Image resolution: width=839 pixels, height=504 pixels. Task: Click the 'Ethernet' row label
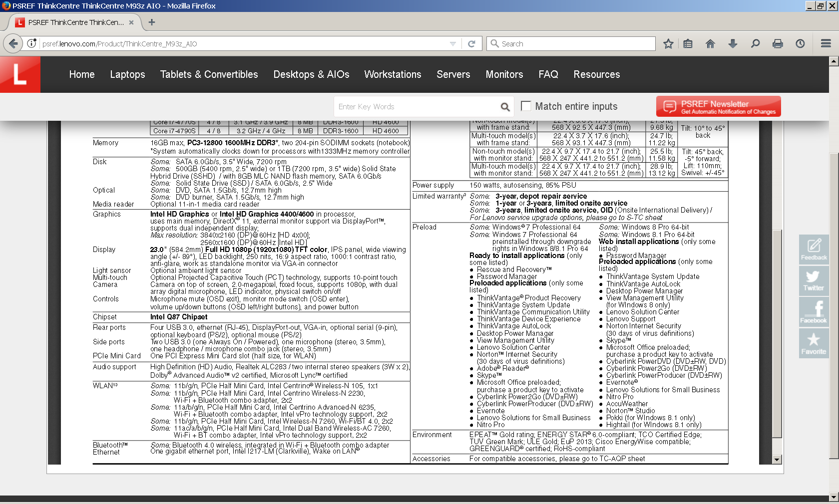(106, 452)
